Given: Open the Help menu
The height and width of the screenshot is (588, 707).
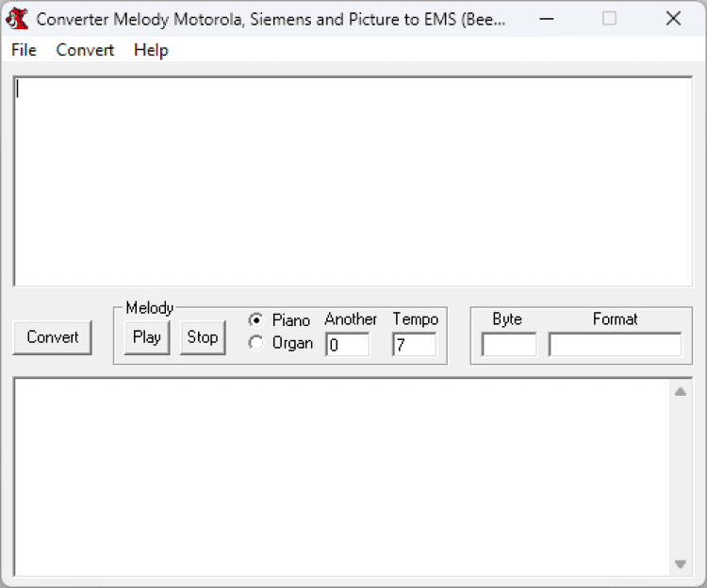Looking at the screenshot, I should (151, 50).
